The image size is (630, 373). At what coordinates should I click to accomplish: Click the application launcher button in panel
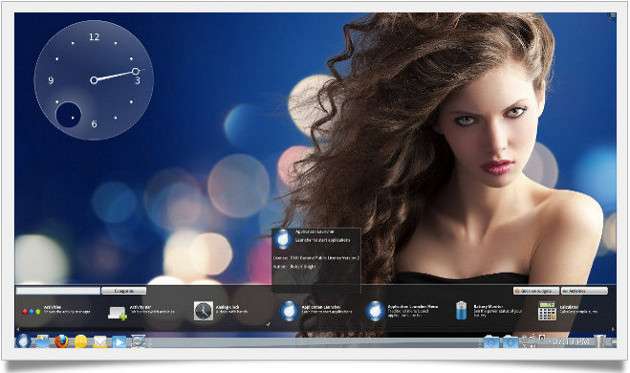(x=23, y=342)
